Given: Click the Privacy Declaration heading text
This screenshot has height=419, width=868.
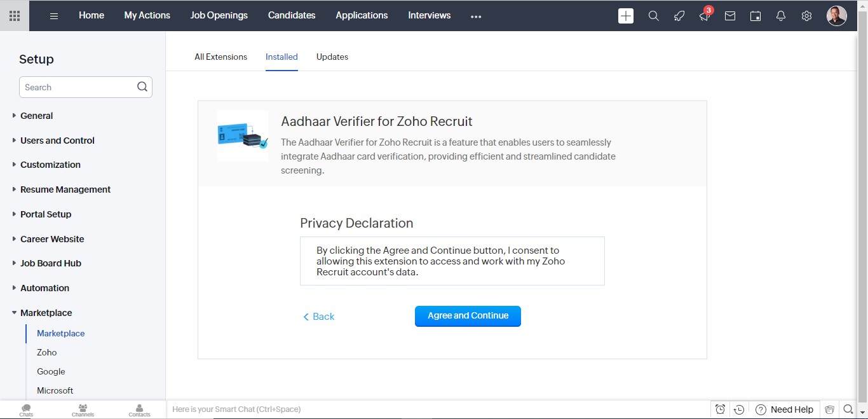Looking at the screenshot, I should tap(356, 223).
